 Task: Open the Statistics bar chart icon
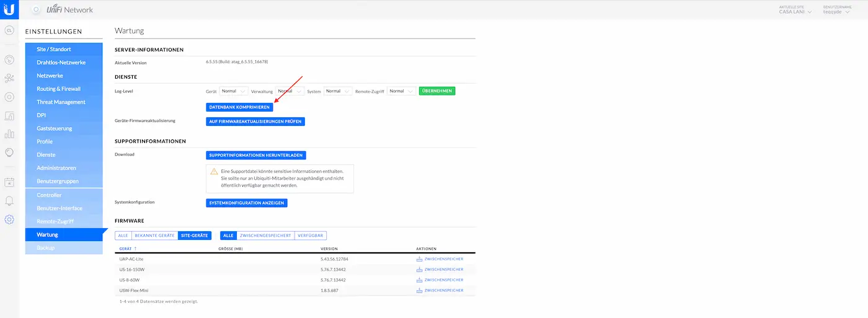click(x=9, y=133)
